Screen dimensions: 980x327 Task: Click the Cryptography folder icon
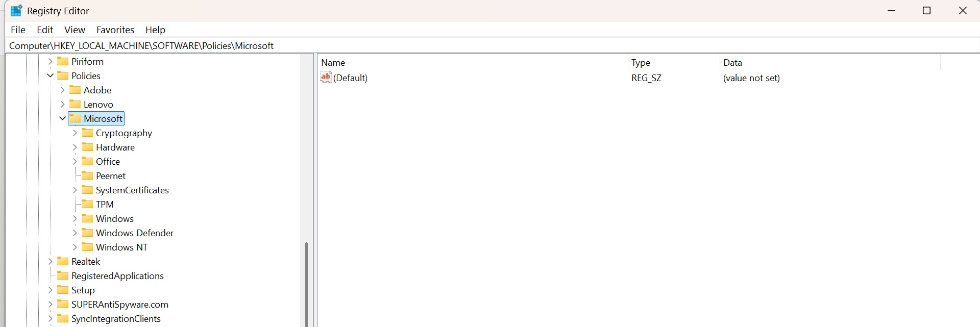click(x=87, y=133)
